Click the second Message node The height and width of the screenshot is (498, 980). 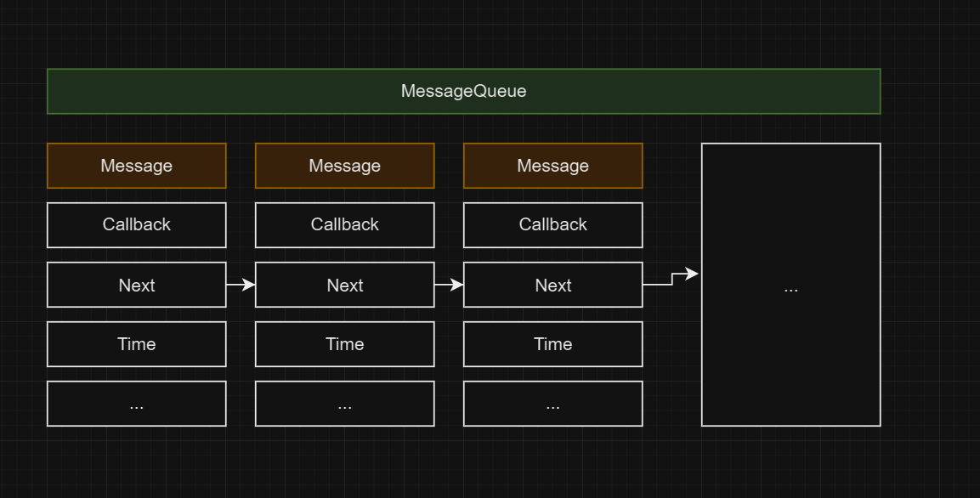344,166
